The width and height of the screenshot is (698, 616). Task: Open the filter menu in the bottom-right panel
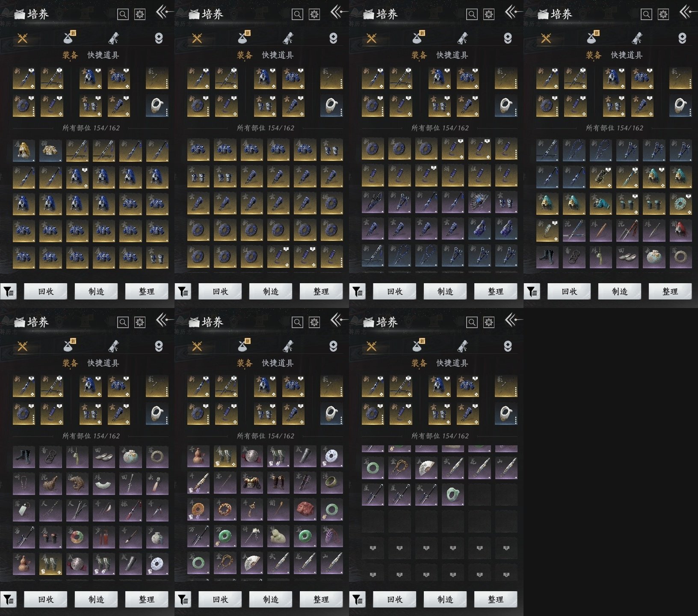[x=358, y=600]
